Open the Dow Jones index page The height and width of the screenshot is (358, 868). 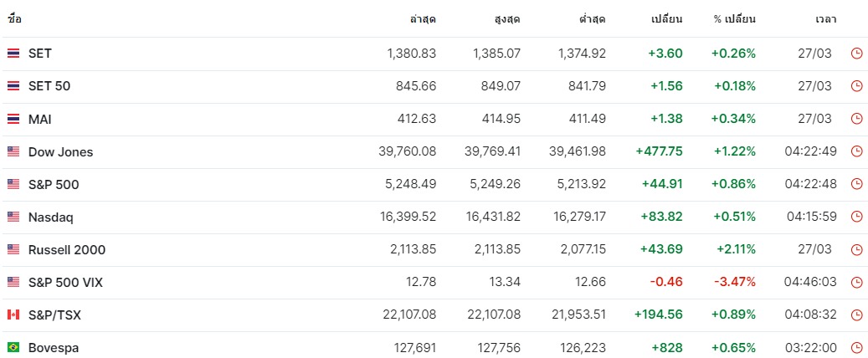pos(61,151)
